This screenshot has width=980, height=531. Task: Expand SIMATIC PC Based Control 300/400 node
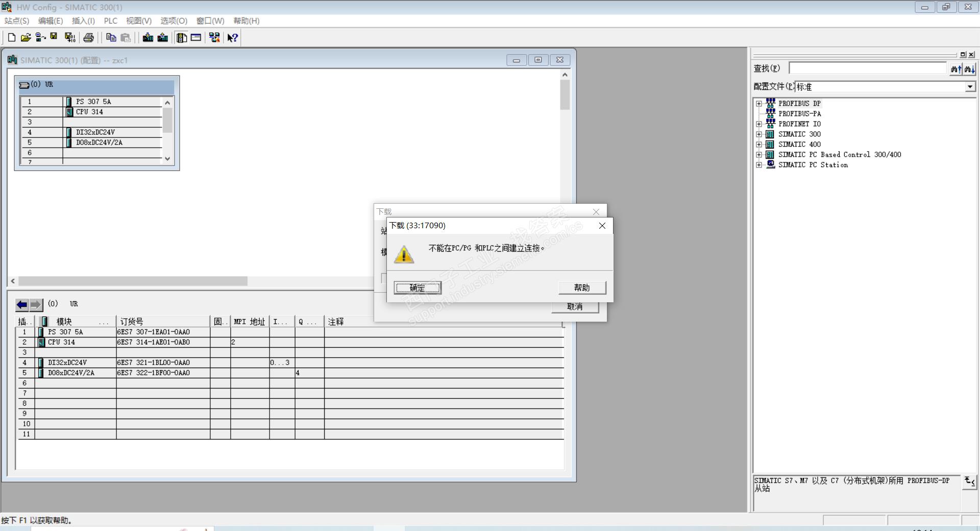click(759, 155)
